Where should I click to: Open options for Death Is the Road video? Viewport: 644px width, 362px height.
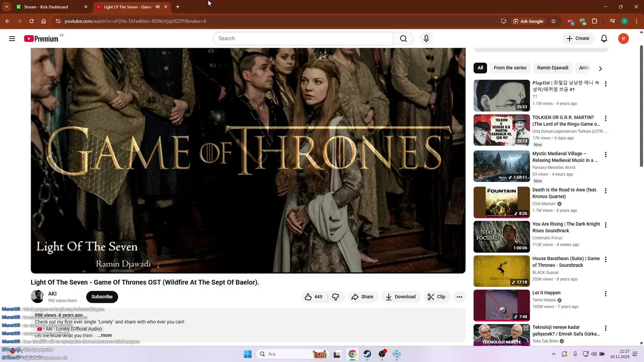coord(606,191)
